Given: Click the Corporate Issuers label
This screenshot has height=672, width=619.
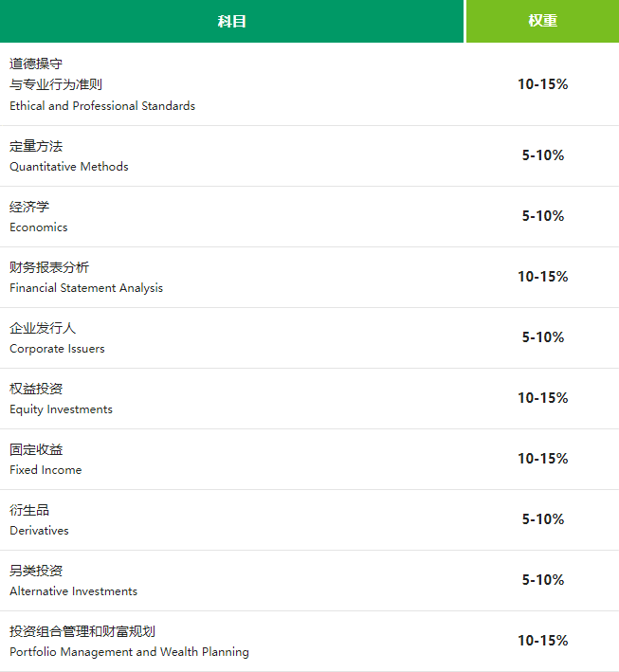Looking at the screenshot, I should 57,349.
